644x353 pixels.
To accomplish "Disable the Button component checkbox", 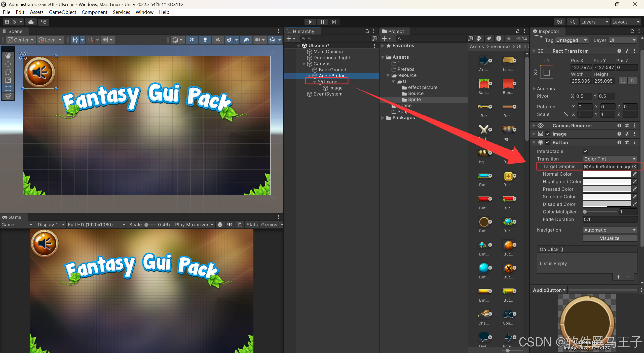I will [x=548, y=142].
